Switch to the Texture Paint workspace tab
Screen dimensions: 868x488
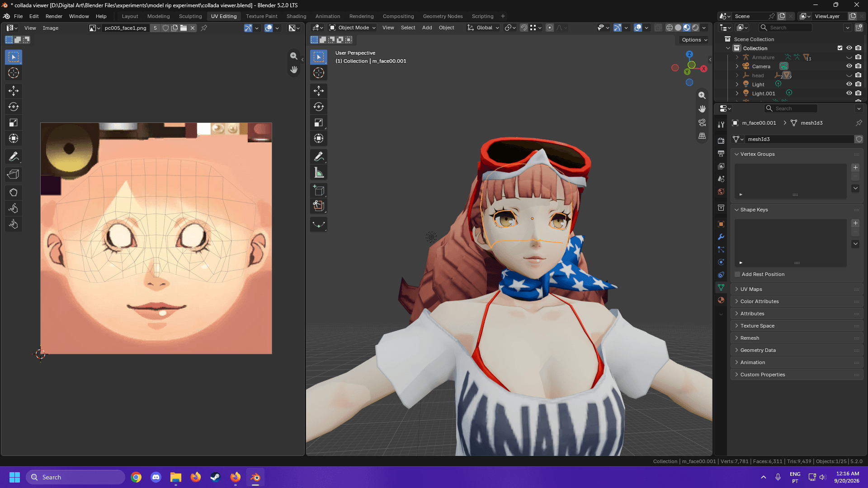[x=261, y=16]
